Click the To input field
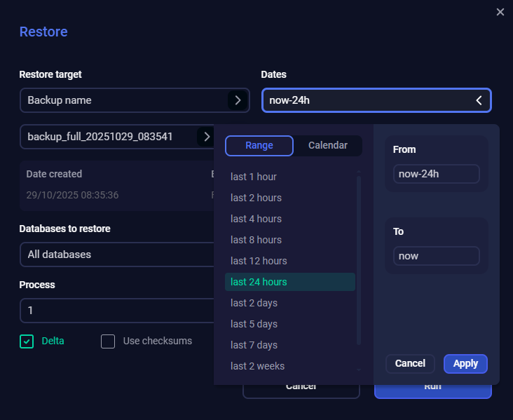 point(436,256)
